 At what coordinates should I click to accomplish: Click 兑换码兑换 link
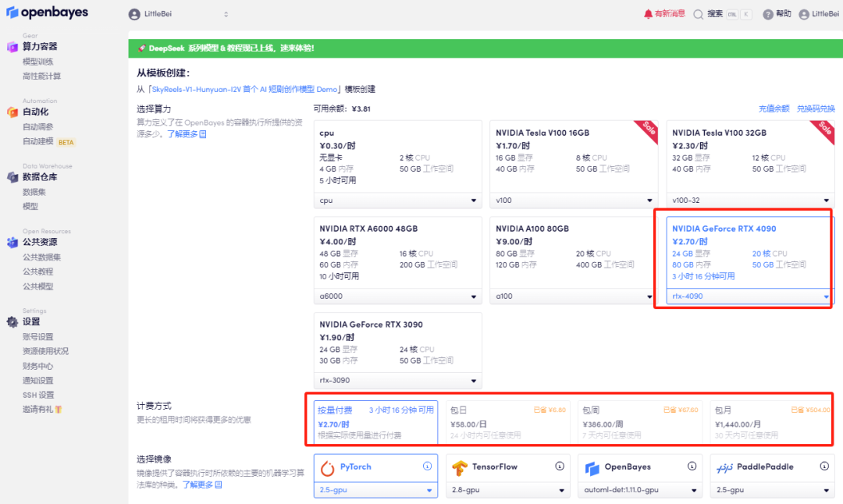pyautogui.click(x=816, y=109)
